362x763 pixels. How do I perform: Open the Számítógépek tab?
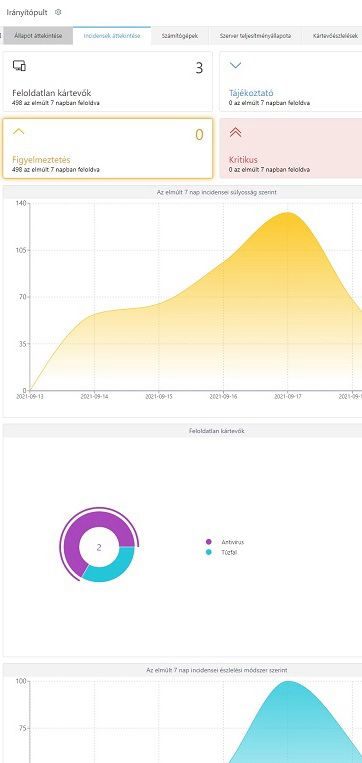coord(180,36)
